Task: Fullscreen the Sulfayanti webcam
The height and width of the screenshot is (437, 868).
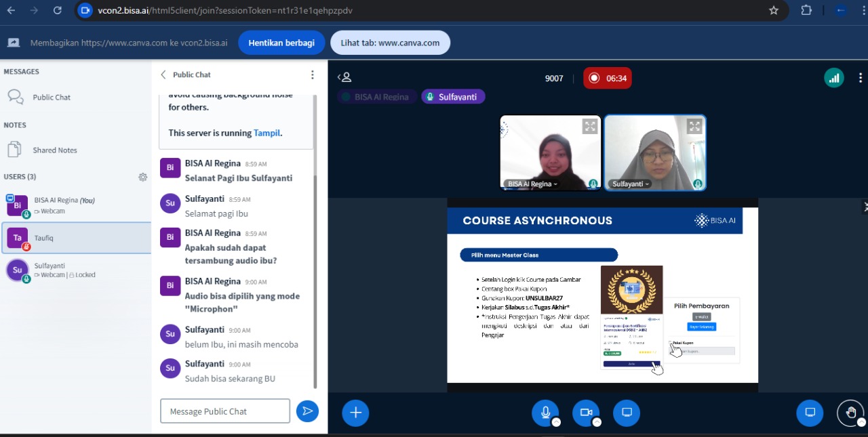Action: [694, 126]
